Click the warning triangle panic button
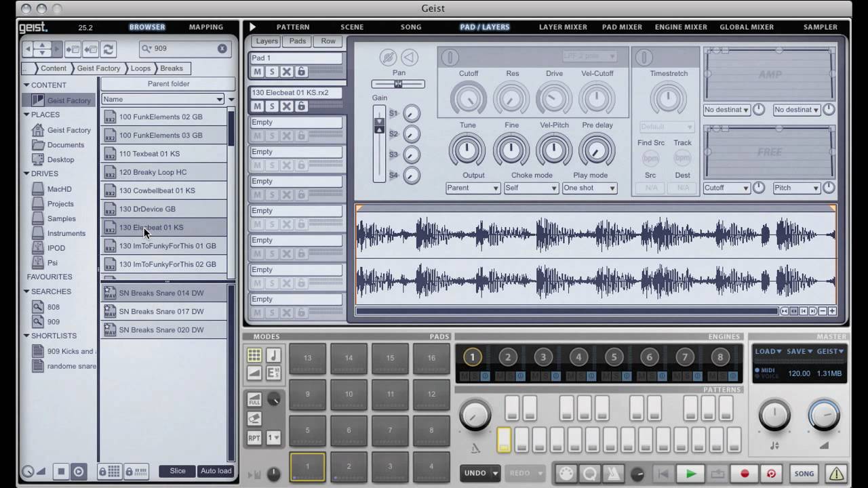868x488 pixels. [x=836, y=474]
